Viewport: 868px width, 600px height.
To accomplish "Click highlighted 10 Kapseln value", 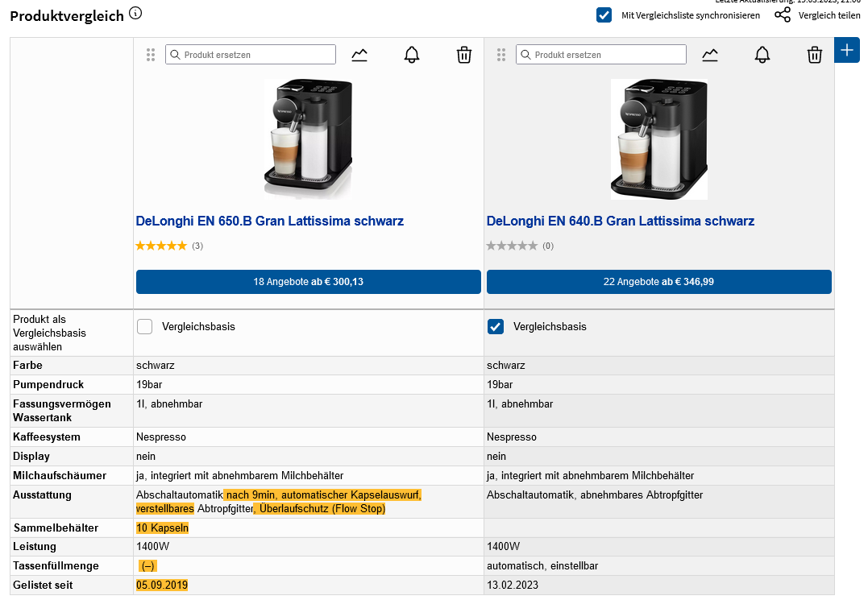I will tap(162, 528).
